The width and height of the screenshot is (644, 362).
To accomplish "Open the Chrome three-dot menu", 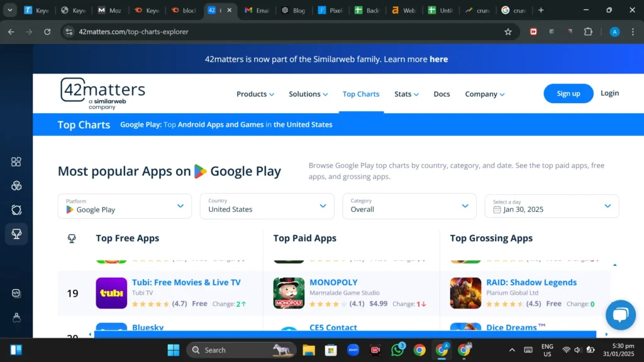I will pyautogui.click(x=633, y=31).
